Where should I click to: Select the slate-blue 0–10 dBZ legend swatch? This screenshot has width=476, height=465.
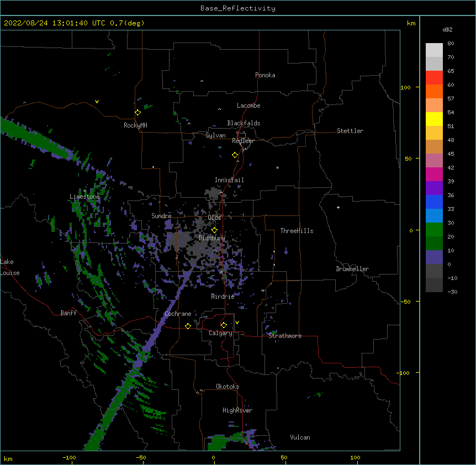(x=434, y=257)
